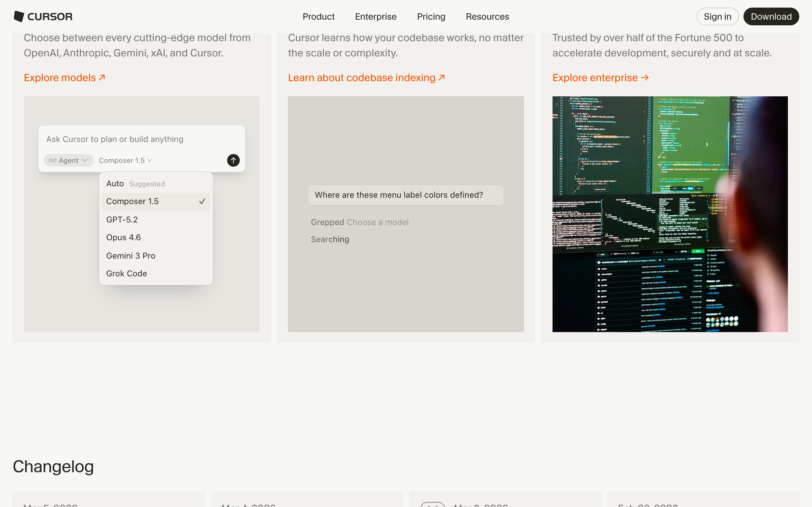Expand the Composer 1.5 model selector
The height and width of the screenshot is (507, 812).
click(126, 161)
